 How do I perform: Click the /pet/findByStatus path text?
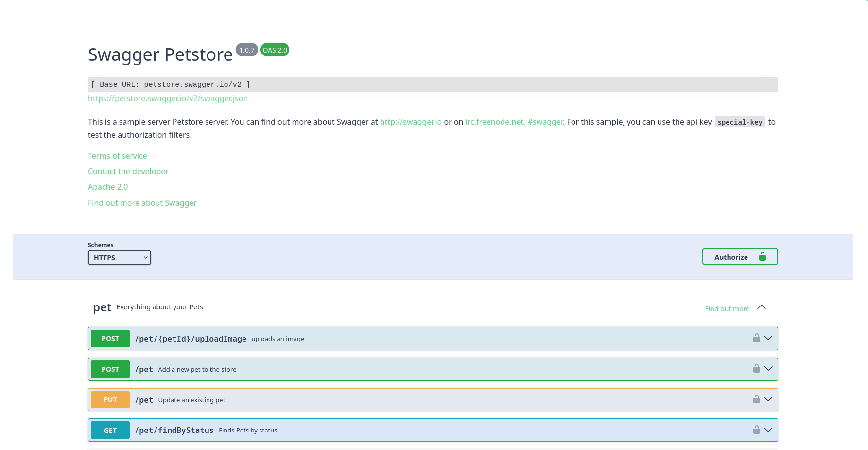[174, 430]
